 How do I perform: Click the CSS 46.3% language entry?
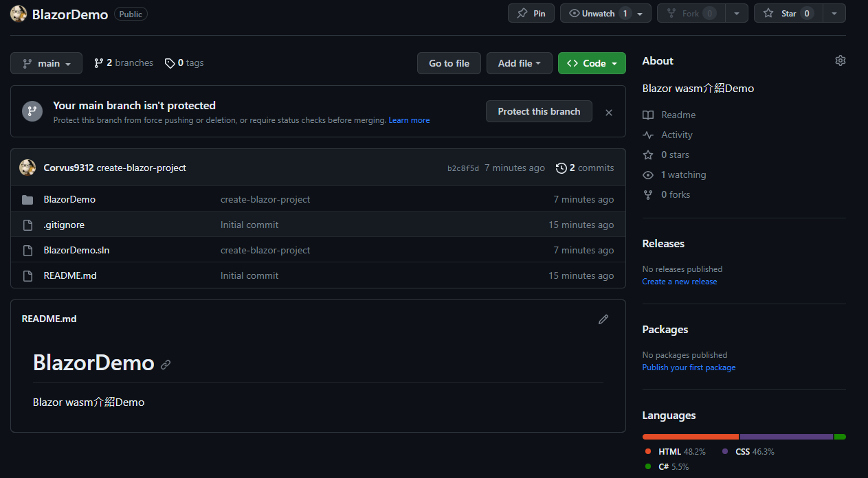(x=748, y=452)
